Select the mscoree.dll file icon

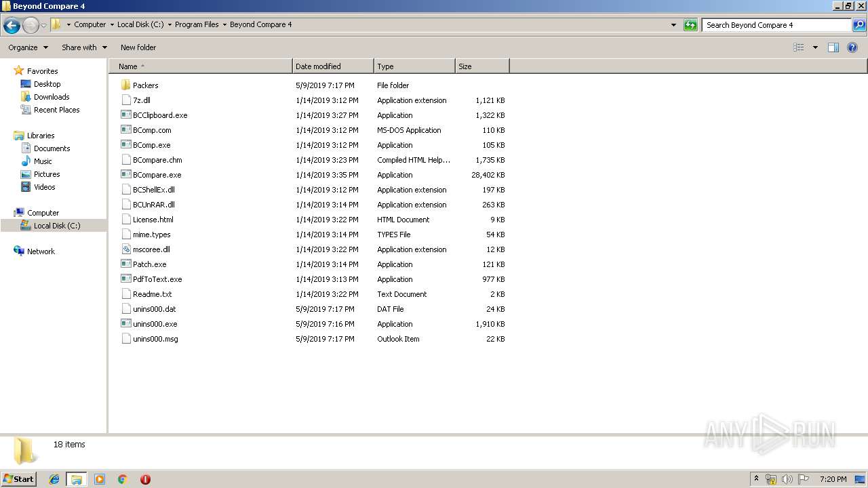click(125, 249)
